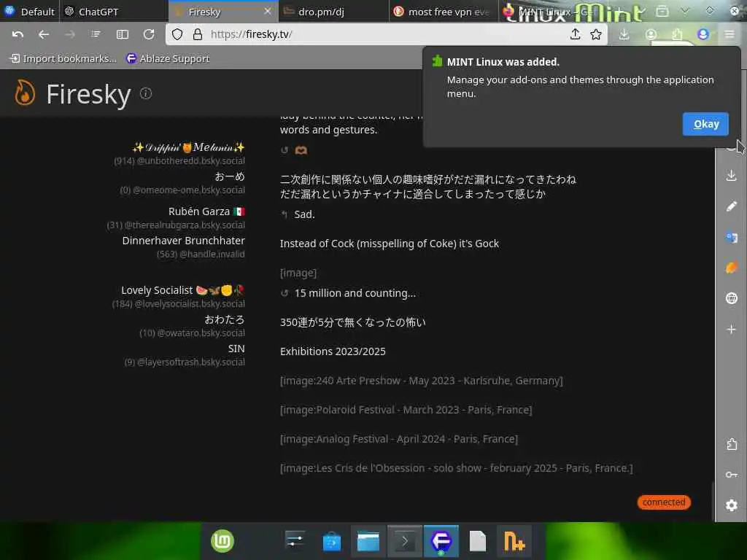Reload the Firesky page
Viewport: 747px width, 560px height.
click(x=149, y=34)
